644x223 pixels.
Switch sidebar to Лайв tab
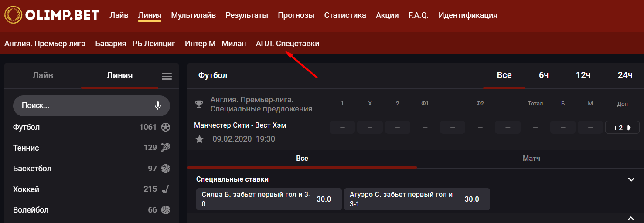(x=43, y=75)
